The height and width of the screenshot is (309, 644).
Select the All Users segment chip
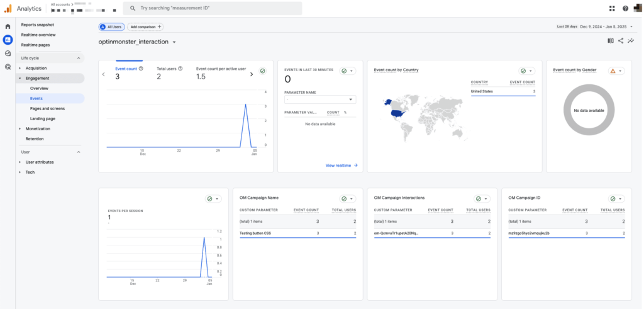[x=111, y=27]
